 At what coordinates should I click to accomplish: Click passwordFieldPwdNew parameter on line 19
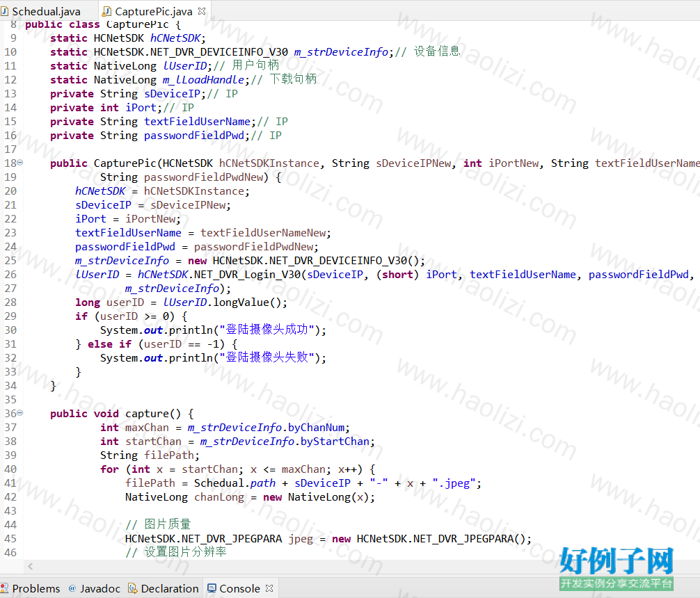[x=203, y=177]
